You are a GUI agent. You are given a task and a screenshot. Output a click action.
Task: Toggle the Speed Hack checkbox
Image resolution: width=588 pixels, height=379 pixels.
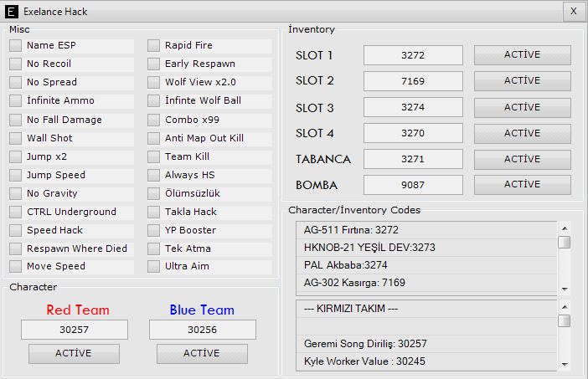[15, 230]
